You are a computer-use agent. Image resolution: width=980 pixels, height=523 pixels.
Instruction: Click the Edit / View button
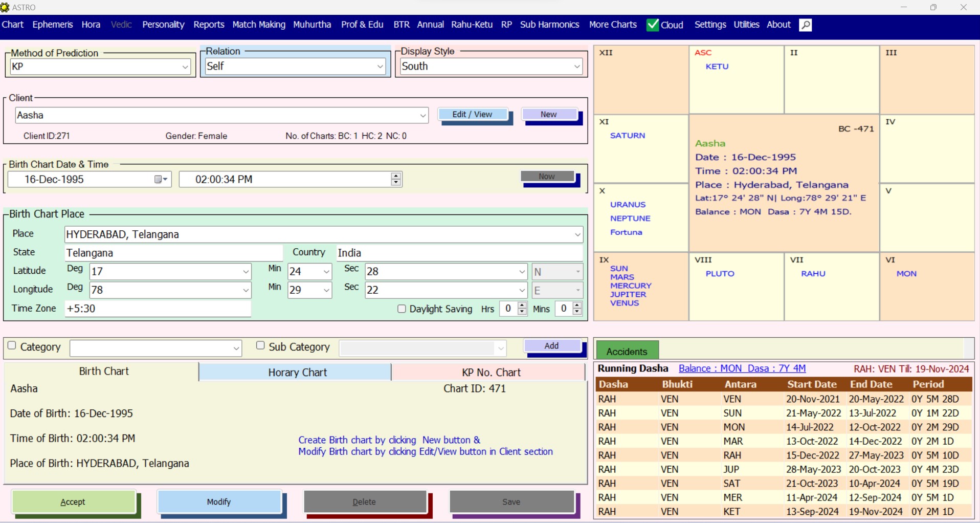pyautogui.click(x=472, y=115)
